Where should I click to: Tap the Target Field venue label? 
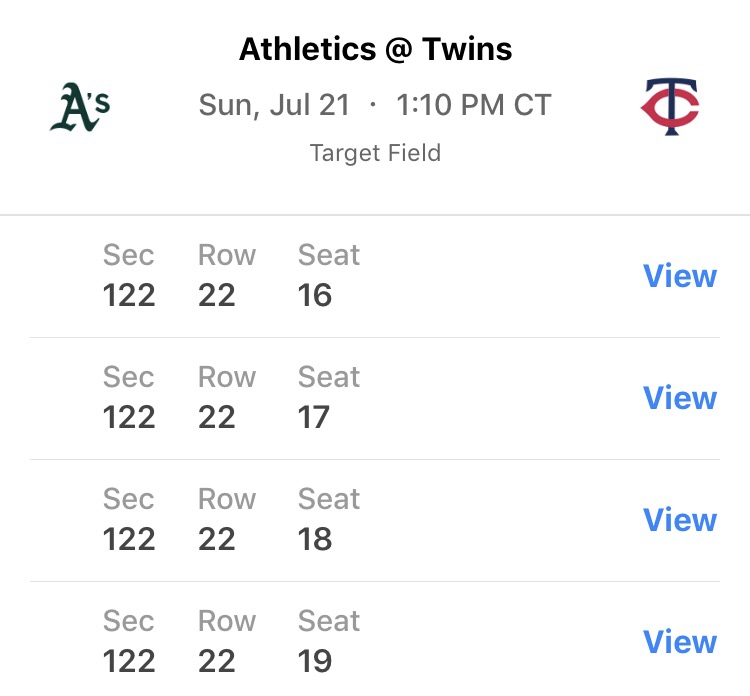pos(375,153)
